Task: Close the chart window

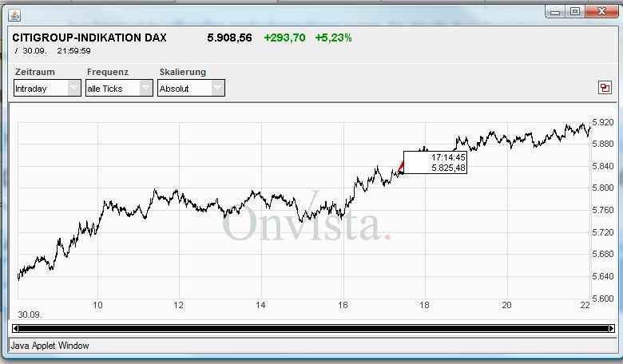Action: coord(601,12)
